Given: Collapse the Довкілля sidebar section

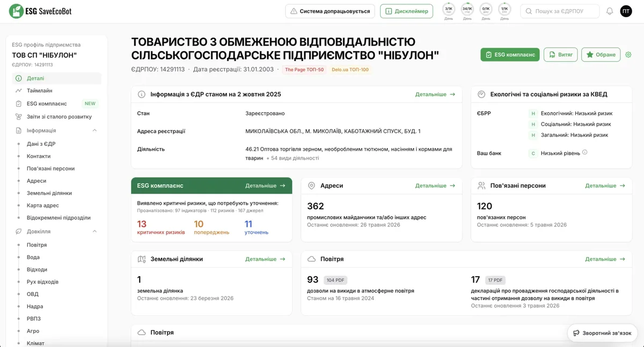Looking at the screenshot, I should [x=94, y=231].
